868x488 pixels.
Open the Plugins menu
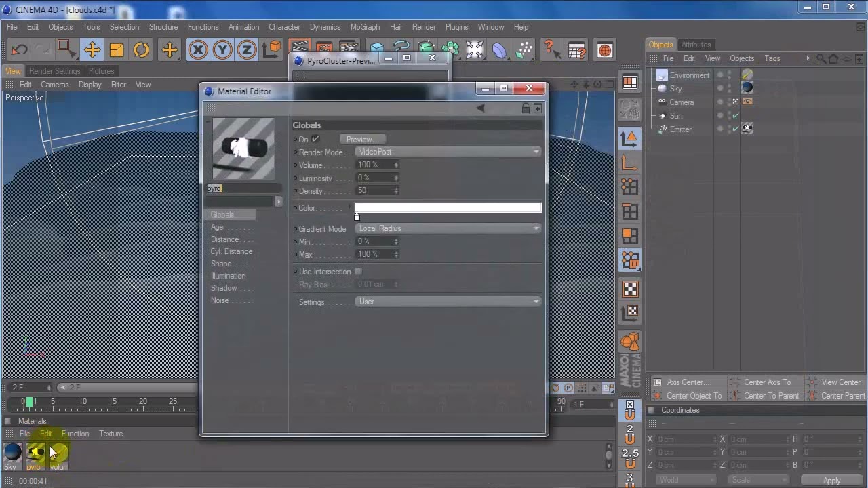coord(456,27)
